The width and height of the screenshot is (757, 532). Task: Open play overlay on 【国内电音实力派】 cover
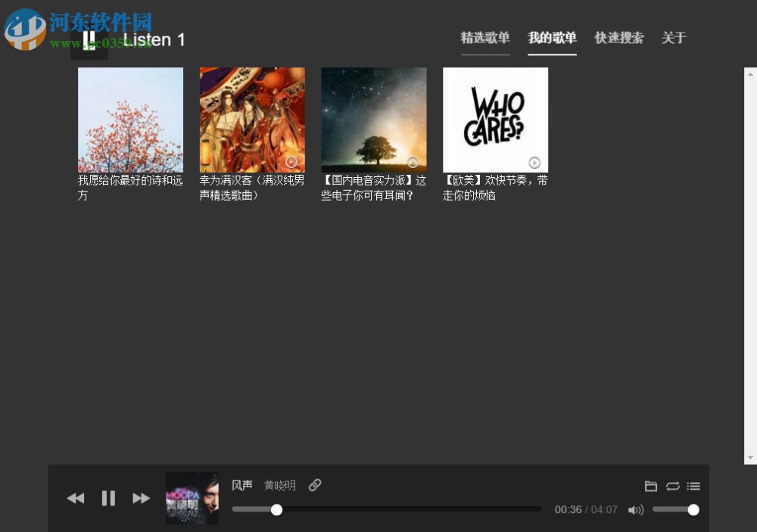click(413, 162)
